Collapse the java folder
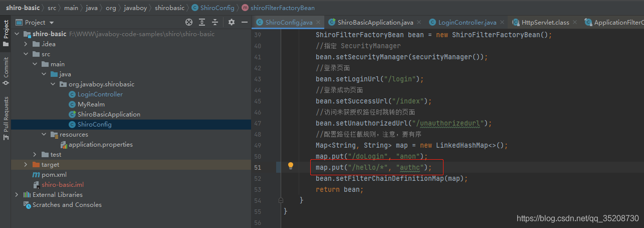This screenshot has width=644, height=228. pyautogui.click(x=44, y=74)
